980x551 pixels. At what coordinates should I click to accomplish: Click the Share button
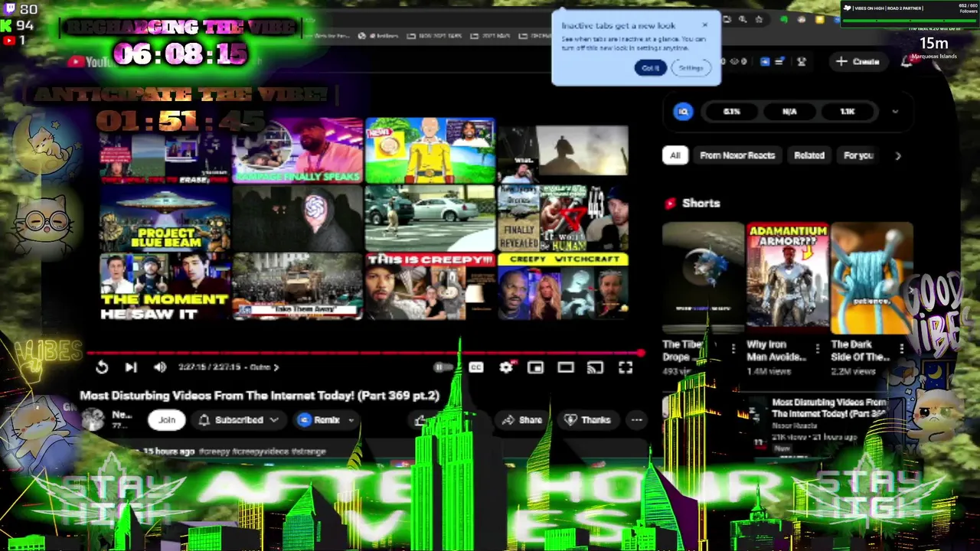pos(522,419)
